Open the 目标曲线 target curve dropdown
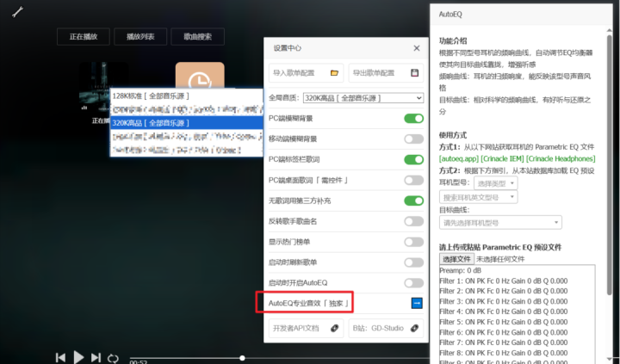 [499, 223]
